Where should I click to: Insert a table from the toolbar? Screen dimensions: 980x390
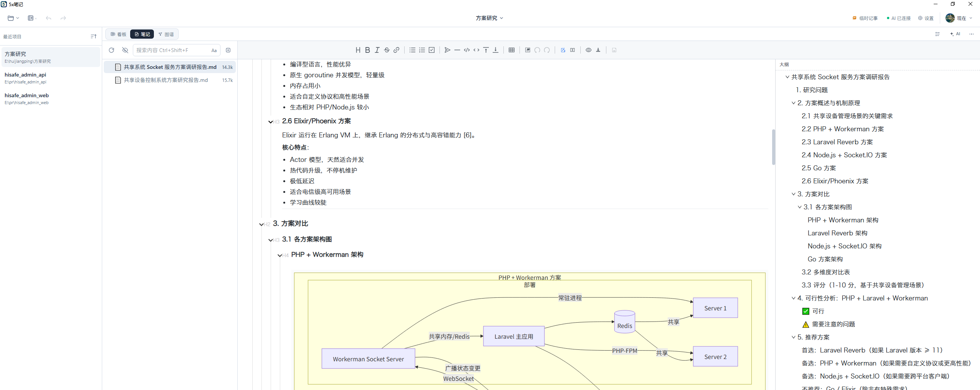pyautogui.click(x=511, y=50)
